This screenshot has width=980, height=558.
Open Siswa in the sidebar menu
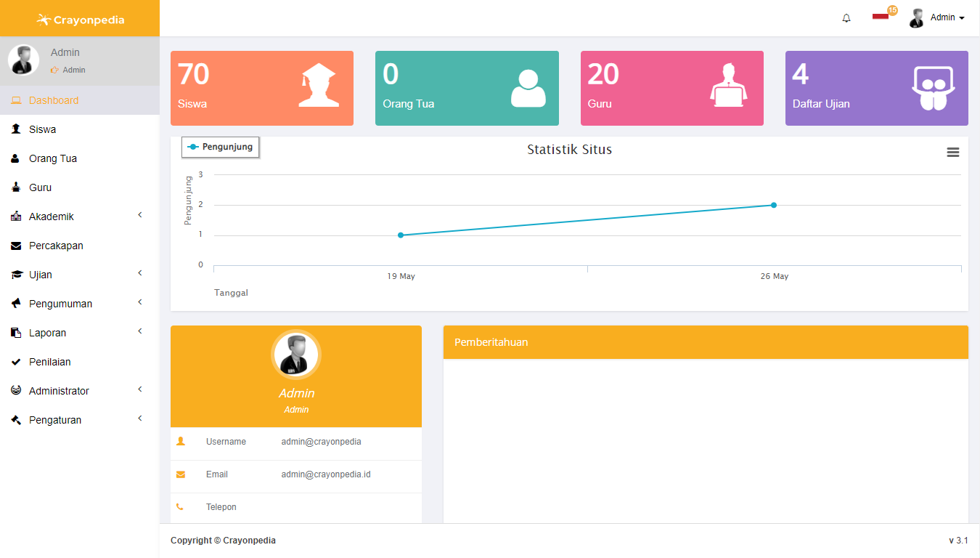42,129
